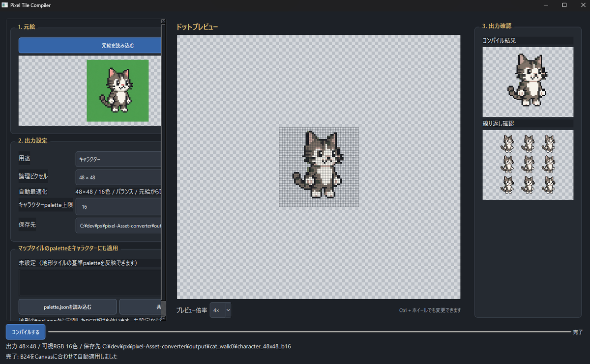Click the Ctrl + ホイールでも変更できます hint
Image resolution: width=590 pixels, height=364 pixels.
(x=430, y=310)
